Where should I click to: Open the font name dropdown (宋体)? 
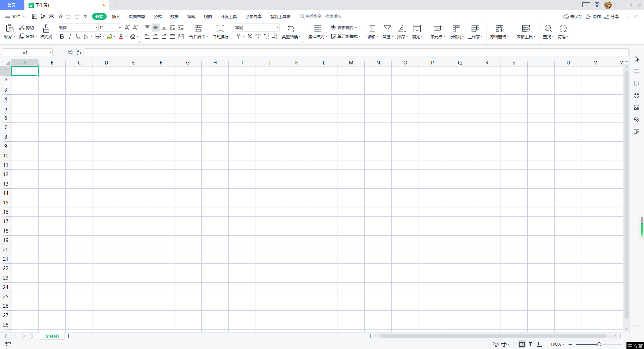[x=96, y=28]
